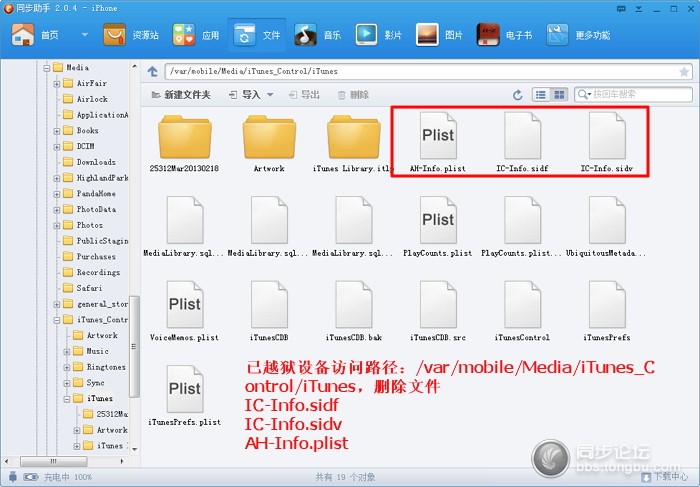Click 新建文件夹 new folder button
This screenshot has height=487, width=700.
point(181,95)
